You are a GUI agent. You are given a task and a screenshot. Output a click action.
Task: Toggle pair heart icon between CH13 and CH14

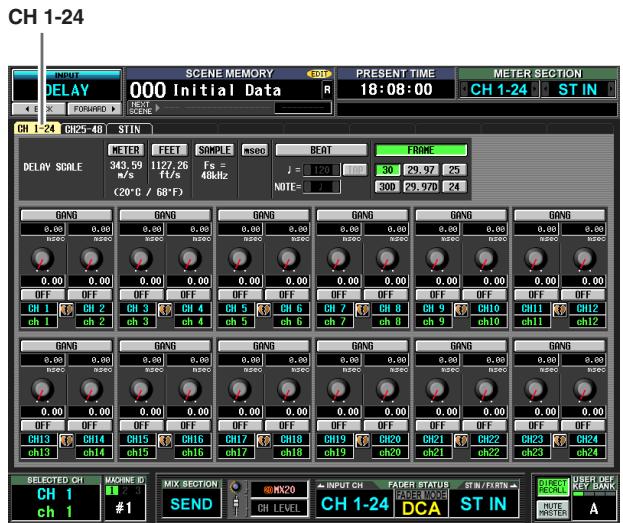66,440
